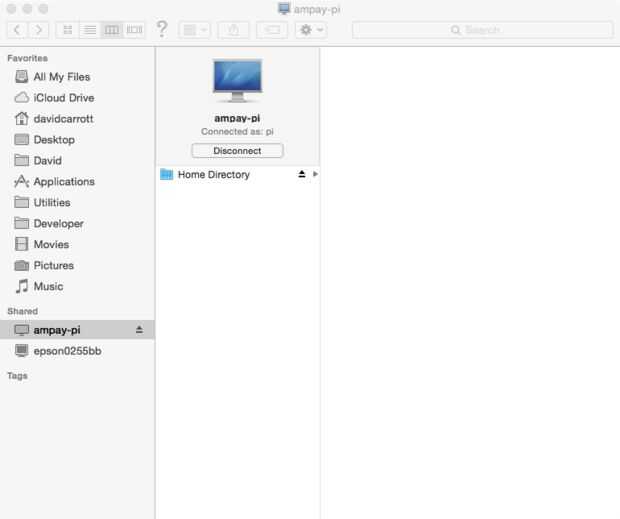Switch to column view

click(112, 30)
